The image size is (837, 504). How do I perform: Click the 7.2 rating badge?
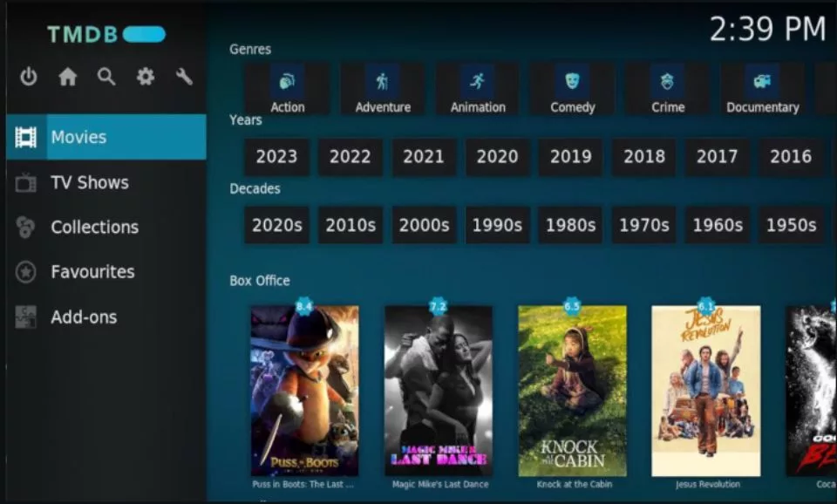point(438,306)
